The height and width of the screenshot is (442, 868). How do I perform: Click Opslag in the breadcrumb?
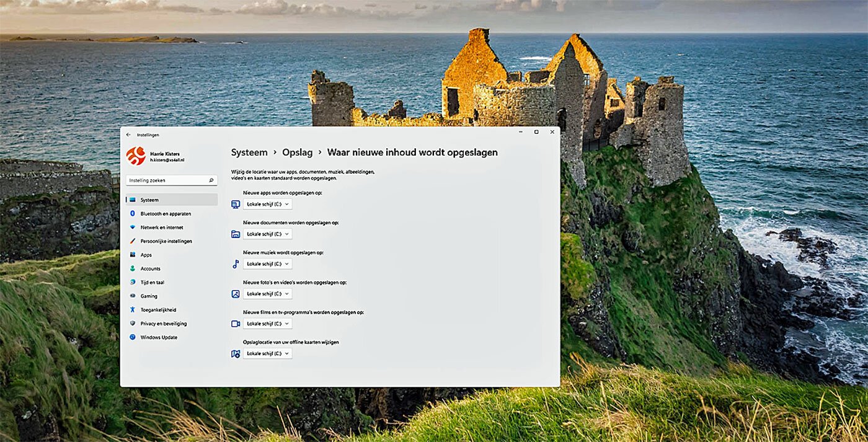click(x=298, y=152)
